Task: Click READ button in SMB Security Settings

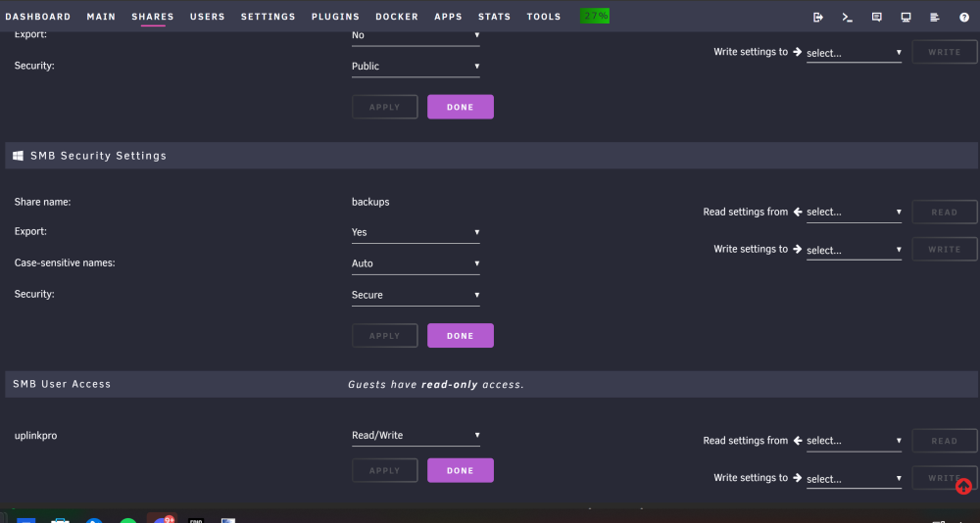Action: click(945, 212)
